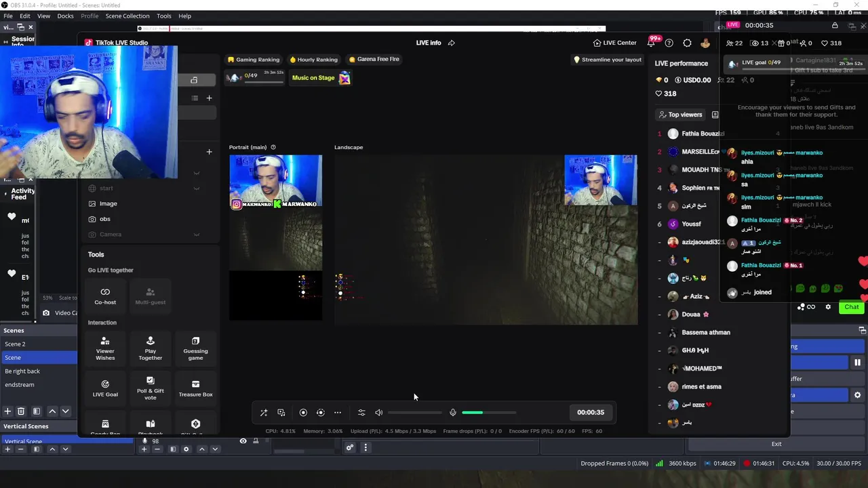Click the Portrait (main) preview thumbnail
868x488 pixels.
pyautogui.click(x=275, y=237)
